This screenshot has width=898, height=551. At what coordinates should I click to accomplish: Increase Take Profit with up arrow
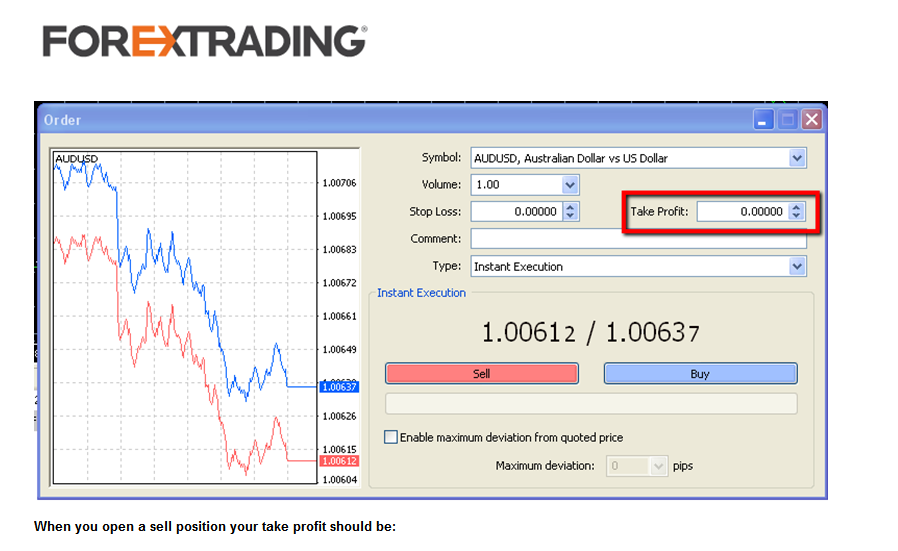click(796, 207)
